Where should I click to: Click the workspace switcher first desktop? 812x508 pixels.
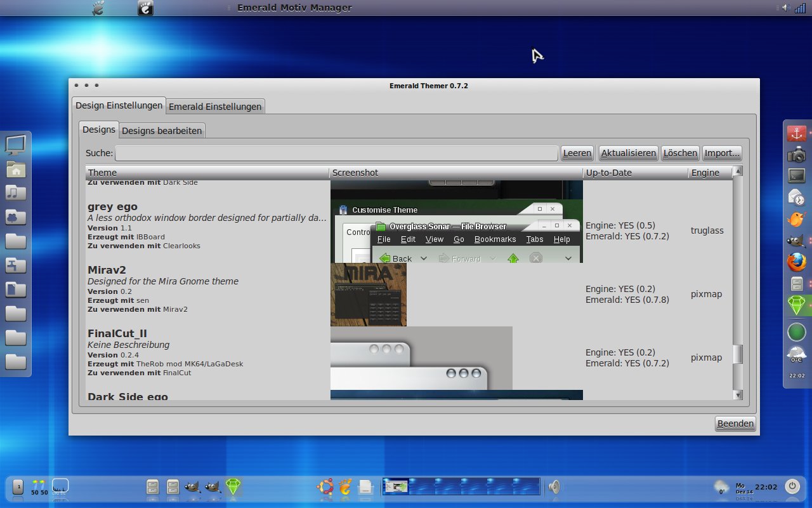395,487
